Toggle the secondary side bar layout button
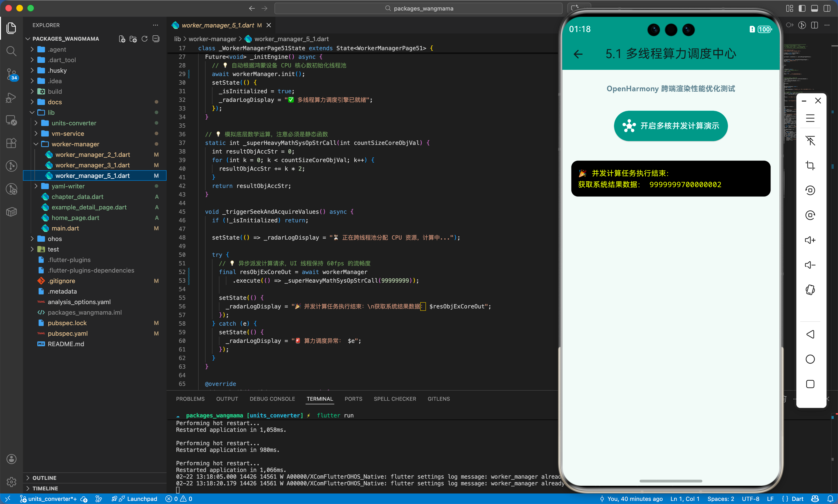838x504 pixels. (x=827, y=9)
